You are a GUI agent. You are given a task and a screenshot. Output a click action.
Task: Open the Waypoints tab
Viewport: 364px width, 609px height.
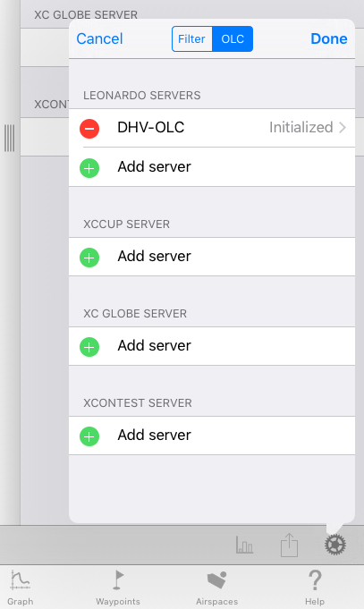(x=118, y=588)
